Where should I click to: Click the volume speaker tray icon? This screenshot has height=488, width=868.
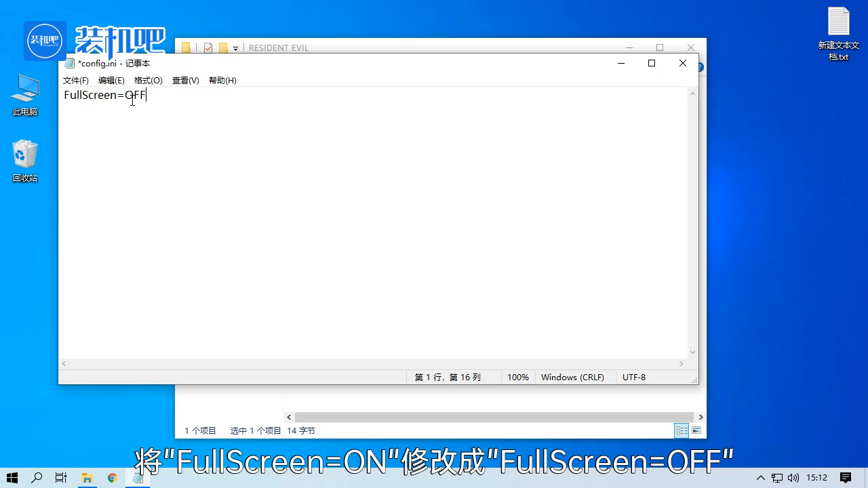[793, 478]
